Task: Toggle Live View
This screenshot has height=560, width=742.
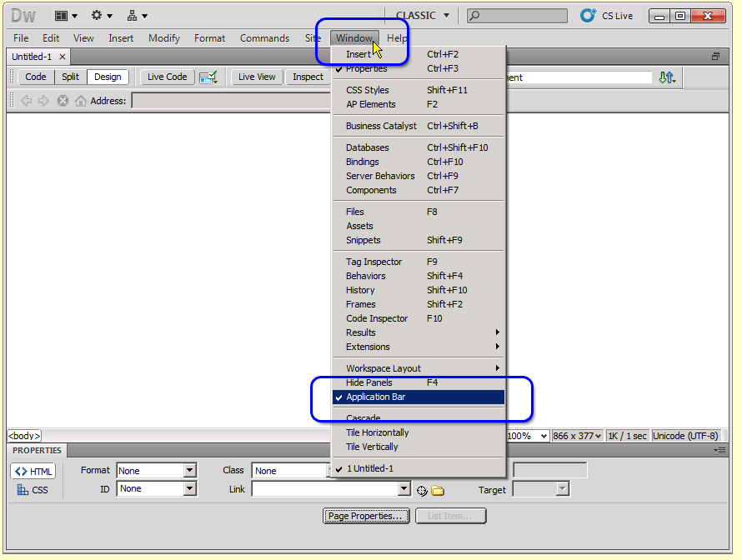Action: click(257, 77)
